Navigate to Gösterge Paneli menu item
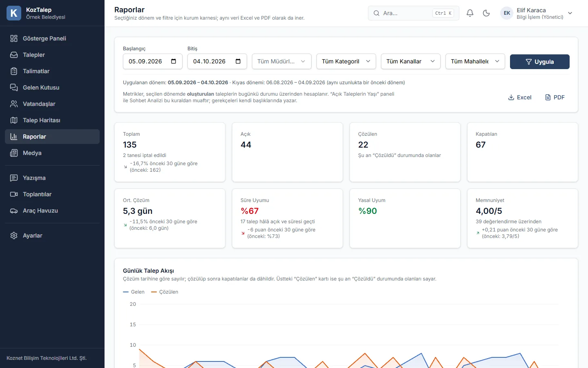This screenshot has width=588, height=368. tap(52, 38)
